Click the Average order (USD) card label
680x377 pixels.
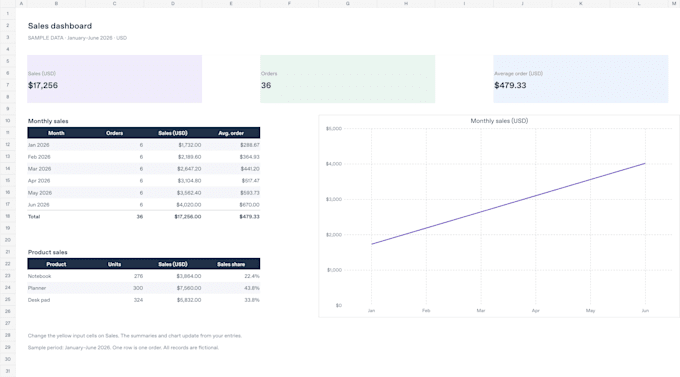518,73
